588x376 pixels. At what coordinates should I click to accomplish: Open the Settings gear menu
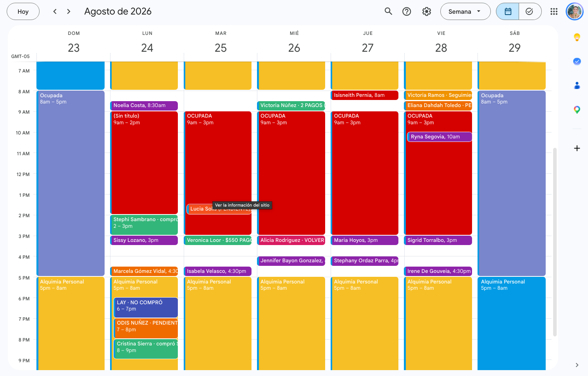coord(427,11)
